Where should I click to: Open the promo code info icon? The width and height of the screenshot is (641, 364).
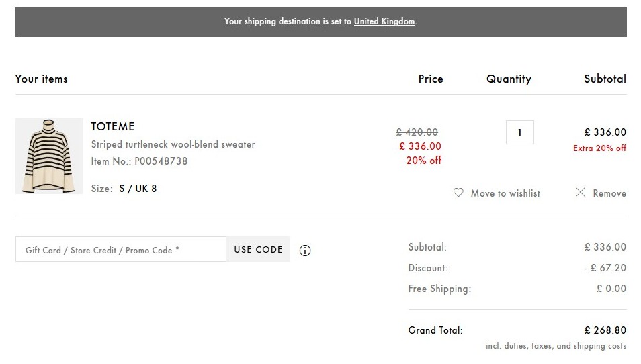tap(305, 251)
